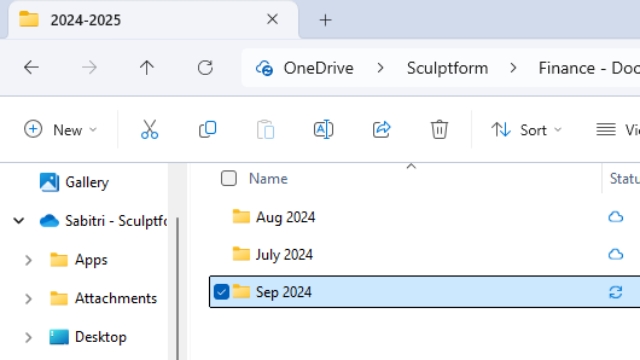Refresh the current folder view

pyautogui.click(x=205, y=68)
